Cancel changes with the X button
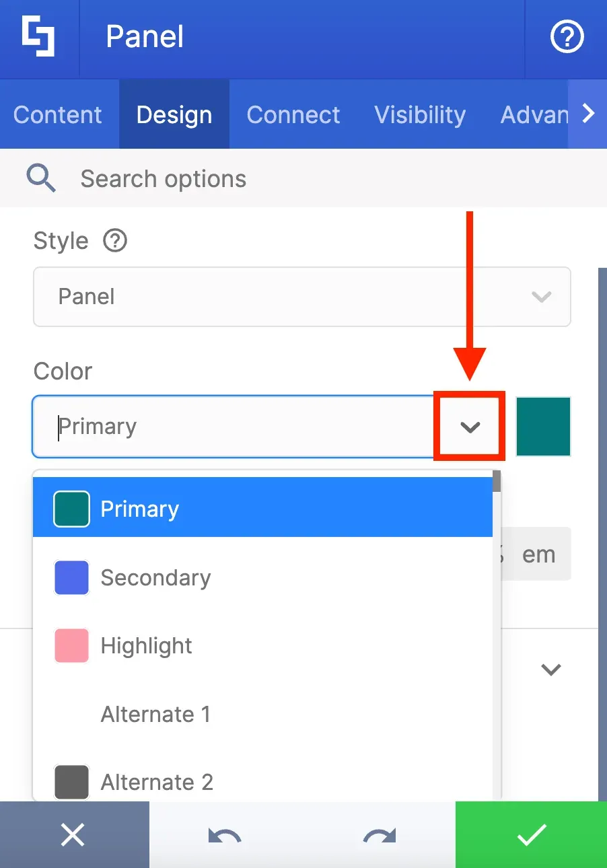 pyautogui.click(x=73, y=835)
